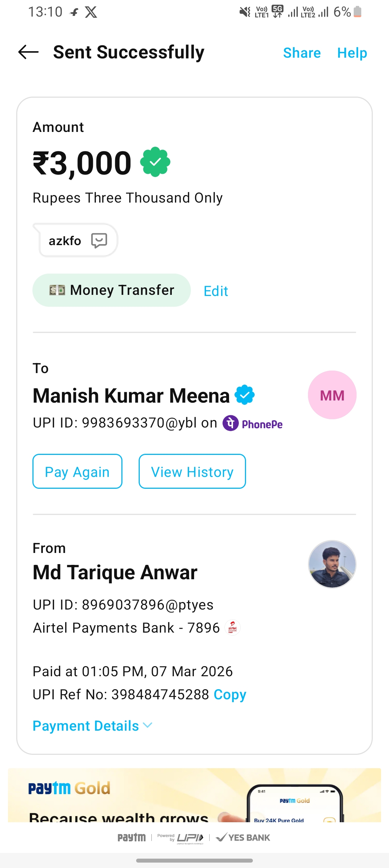389x868 pixels.
Task: Copy the UPI reference number
Action: coord(230,694)
